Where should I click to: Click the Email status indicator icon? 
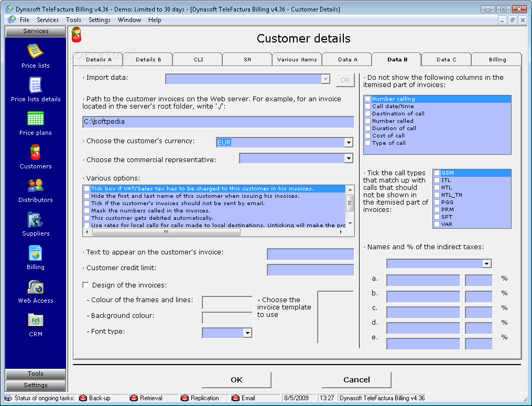235,398
